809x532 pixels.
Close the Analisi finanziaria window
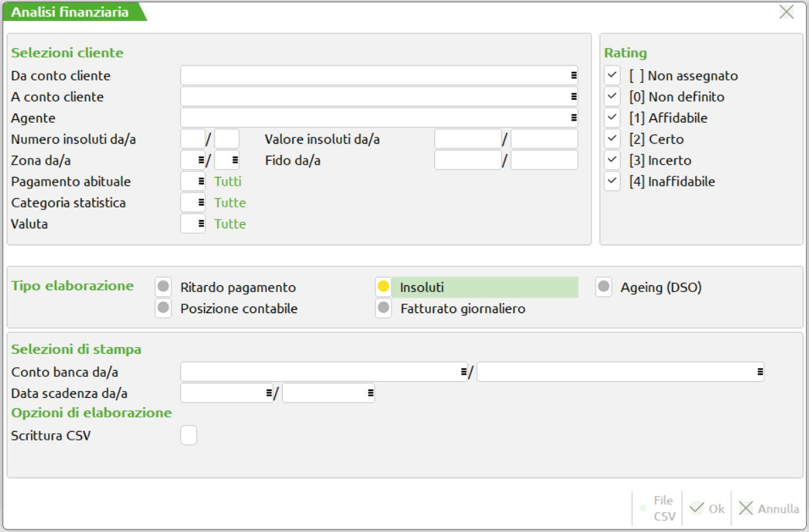pos(786,12)
